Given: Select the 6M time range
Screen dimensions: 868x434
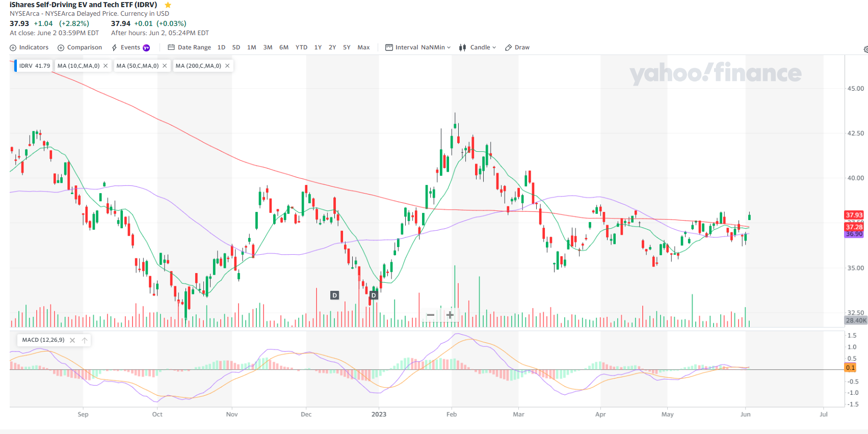Looking at the screenshot, I should click(x=284, y=47).
